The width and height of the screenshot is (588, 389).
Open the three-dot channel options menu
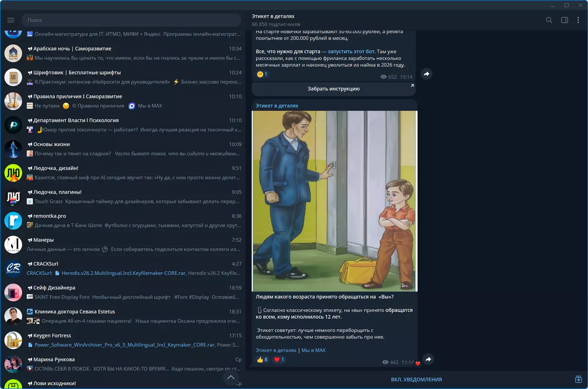click(578, 20)
